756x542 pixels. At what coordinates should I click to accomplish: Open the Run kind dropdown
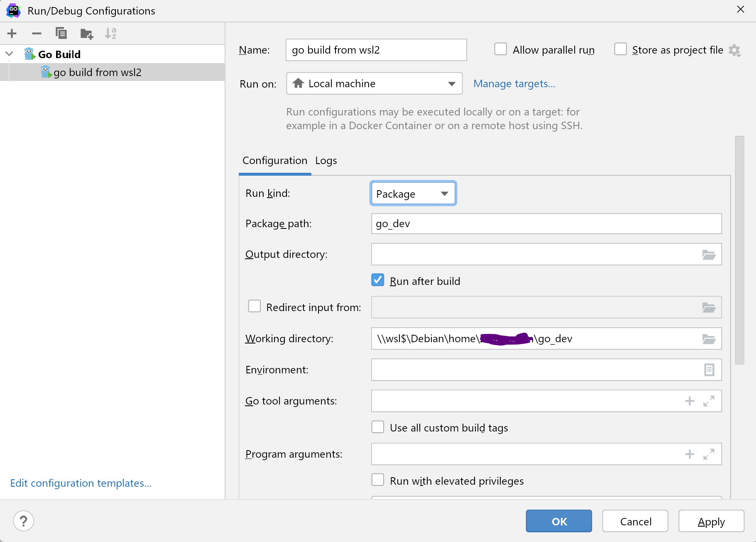(x=413, y=194)
